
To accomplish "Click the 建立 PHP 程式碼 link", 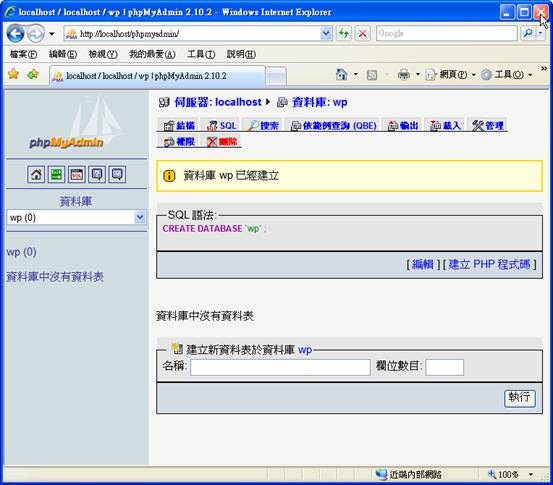I will (x=489, y=264).
